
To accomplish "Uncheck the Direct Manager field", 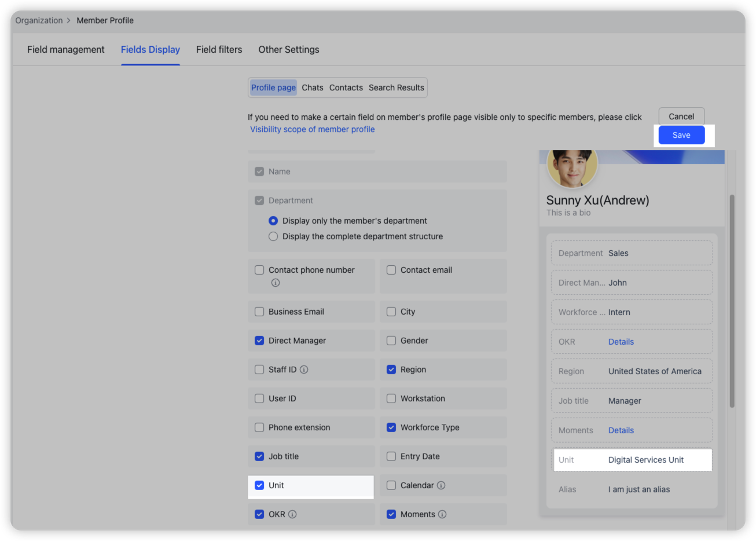I will coord(259,341).
